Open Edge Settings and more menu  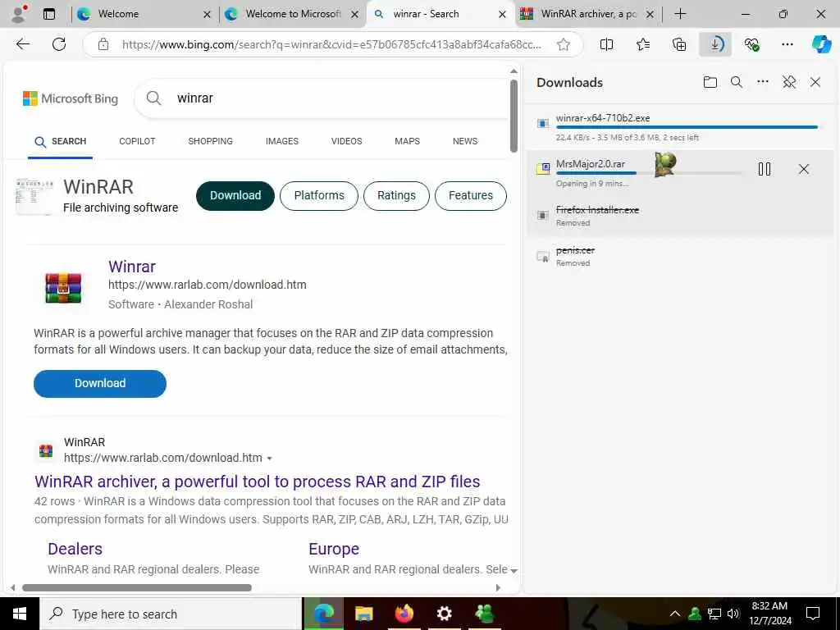(787, 44)
